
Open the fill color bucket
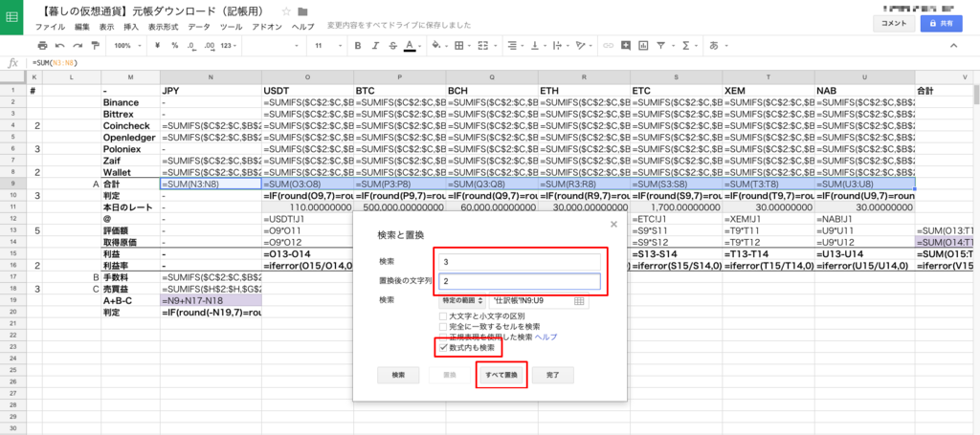coord(438,46)
